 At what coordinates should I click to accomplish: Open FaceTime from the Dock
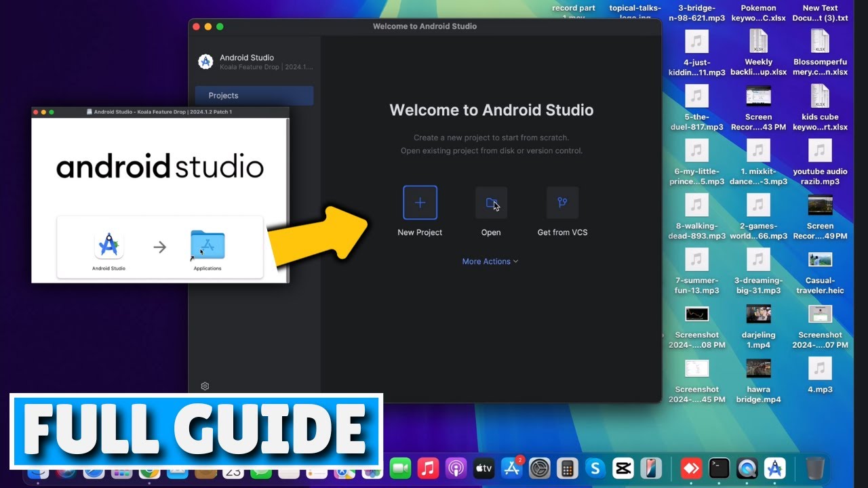coord(401,468)
